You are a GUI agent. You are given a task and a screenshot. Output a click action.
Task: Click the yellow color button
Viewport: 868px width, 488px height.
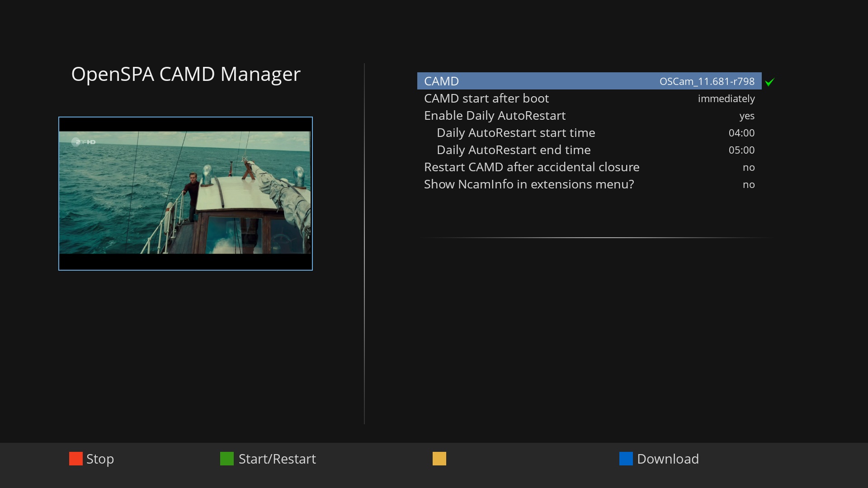coord(439,459)
